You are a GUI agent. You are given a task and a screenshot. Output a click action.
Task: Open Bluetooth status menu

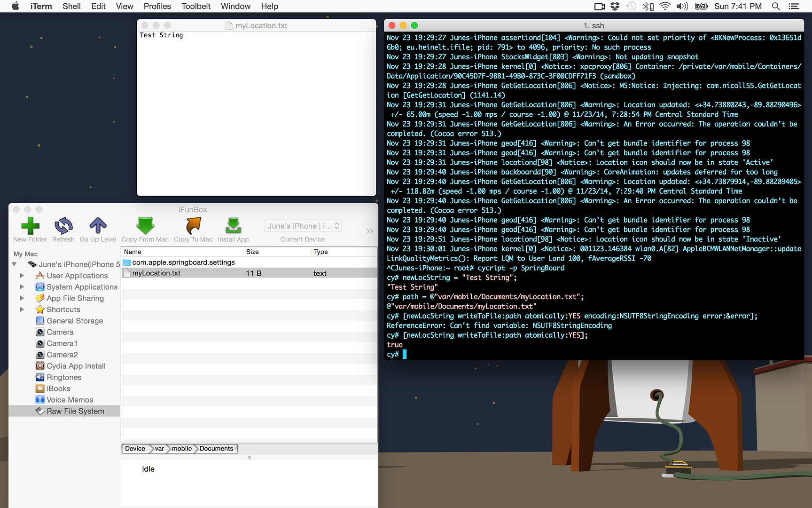tap(648, 6)
